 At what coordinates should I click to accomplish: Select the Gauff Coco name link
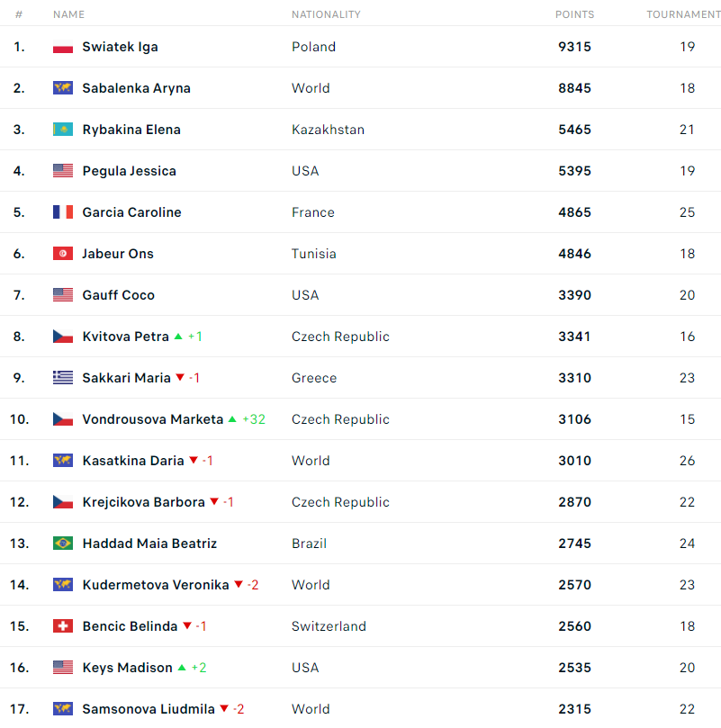(x=119, y=295)
